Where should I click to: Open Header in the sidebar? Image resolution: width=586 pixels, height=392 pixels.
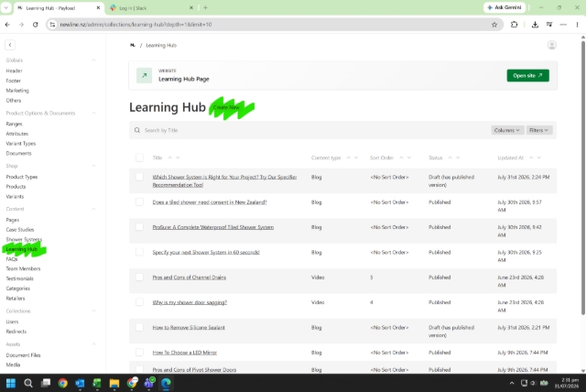[15, 71]
